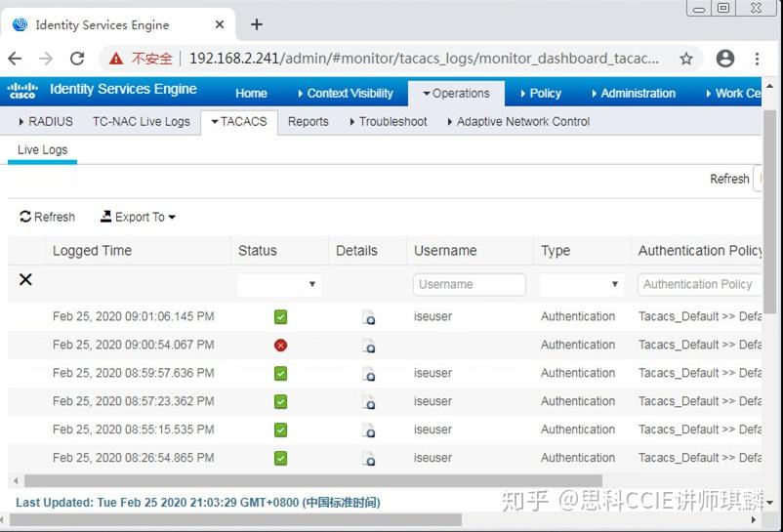Click red fail status icon of 09:00:54.067 PM row

pyautogui.click(x=280, y=346)
